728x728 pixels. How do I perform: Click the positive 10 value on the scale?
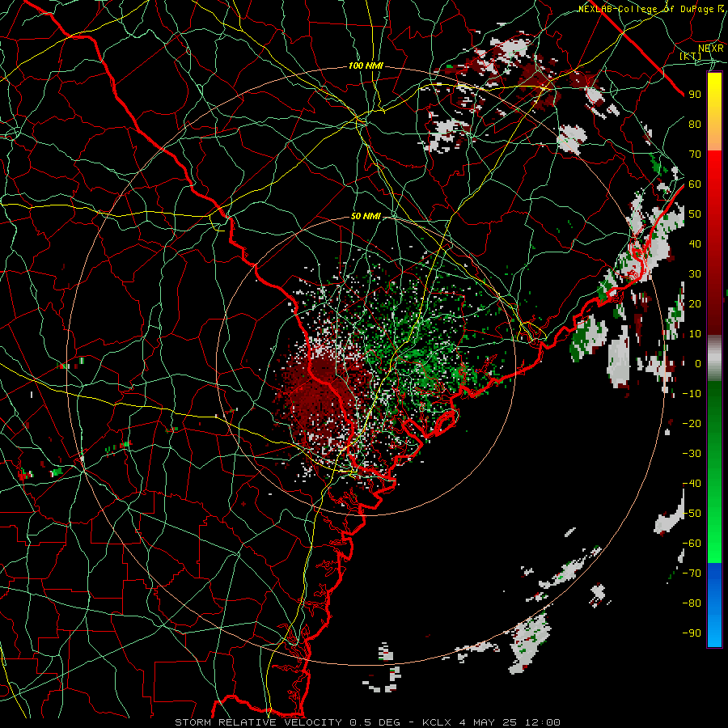pyautogui.click(x=695, y=334)
